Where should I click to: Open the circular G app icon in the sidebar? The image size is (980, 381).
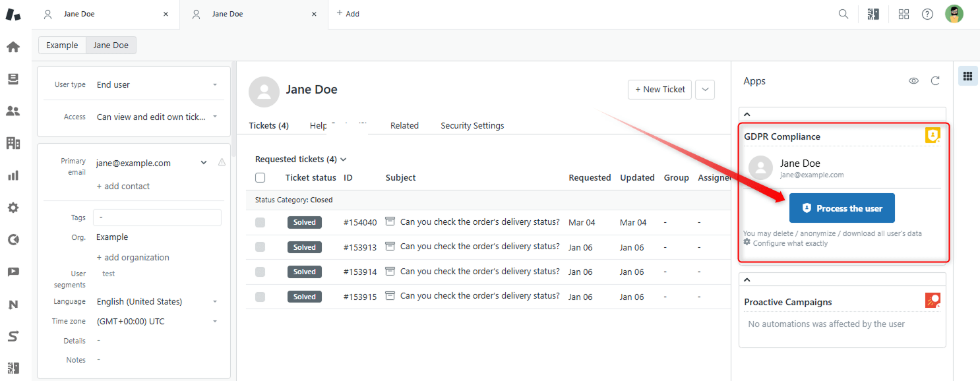13,239
